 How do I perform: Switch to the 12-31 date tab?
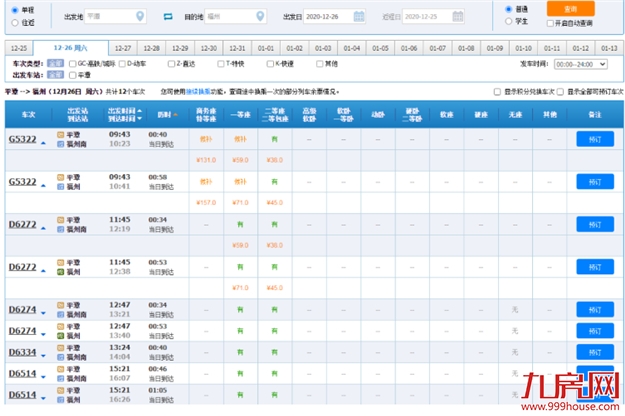point(237,48)
